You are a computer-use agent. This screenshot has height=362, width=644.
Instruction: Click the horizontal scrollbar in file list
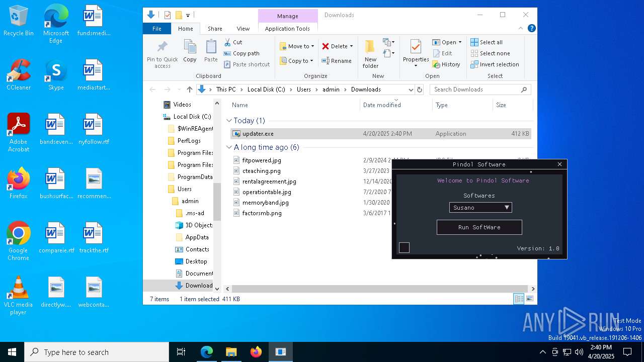click(380, 289)
